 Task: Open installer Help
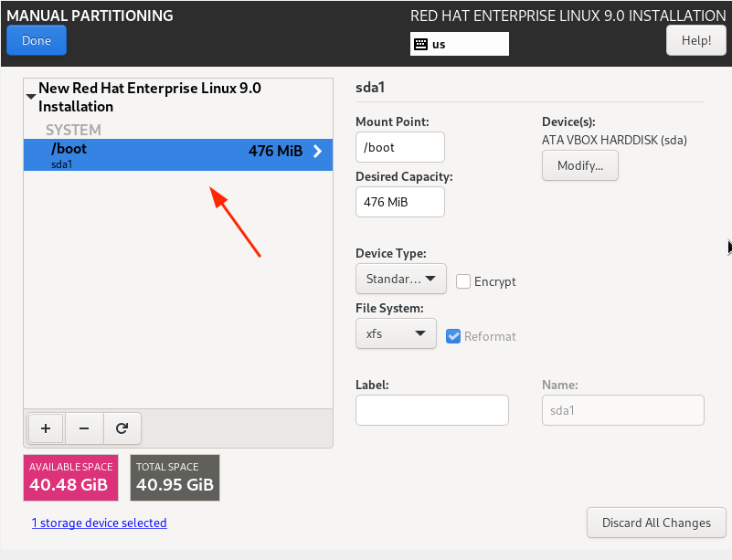coord(695,40)
